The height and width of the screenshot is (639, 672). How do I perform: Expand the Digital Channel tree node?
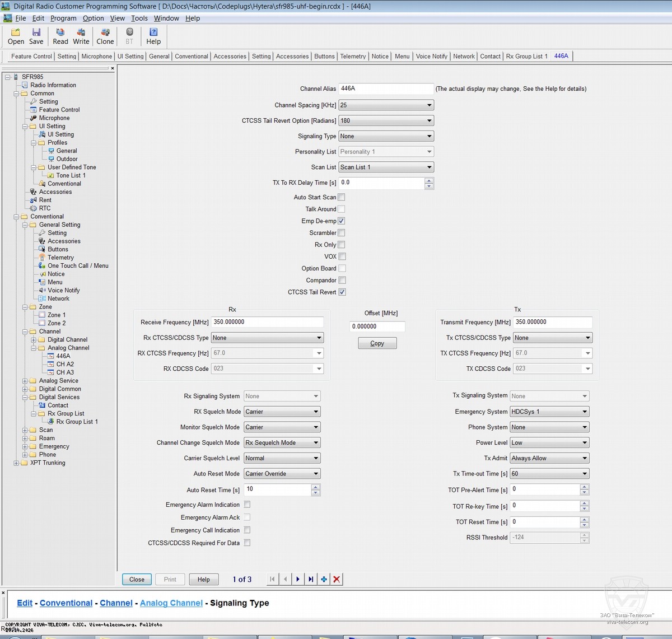34,340
